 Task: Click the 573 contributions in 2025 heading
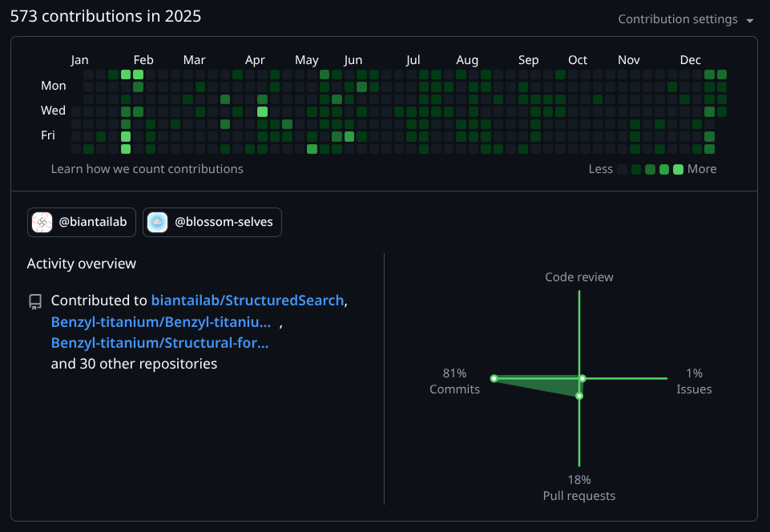click(x=105, y=16)
